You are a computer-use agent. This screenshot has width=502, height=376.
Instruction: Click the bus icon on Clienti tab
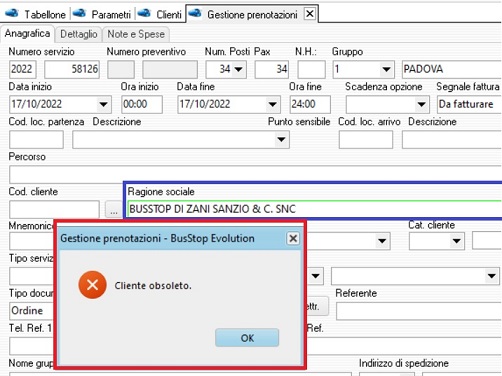pyautogui.click(x=144, y=14)
